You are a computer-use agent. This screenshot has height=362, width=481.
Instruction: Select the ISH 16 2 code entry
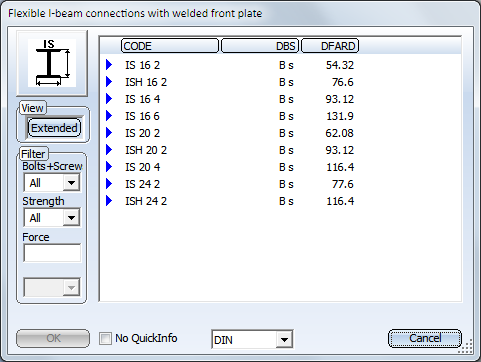coord(146,82)
